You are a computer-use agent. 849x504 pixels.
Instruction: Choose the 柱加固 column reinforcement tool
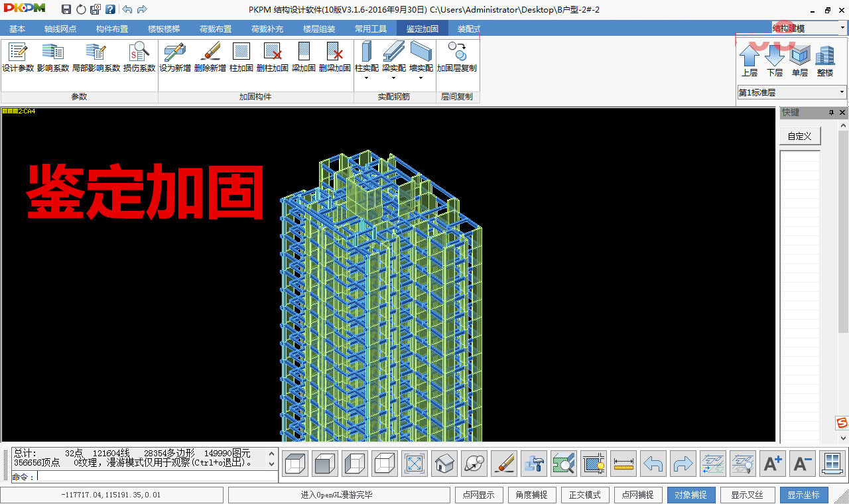[x=241, y=57]
